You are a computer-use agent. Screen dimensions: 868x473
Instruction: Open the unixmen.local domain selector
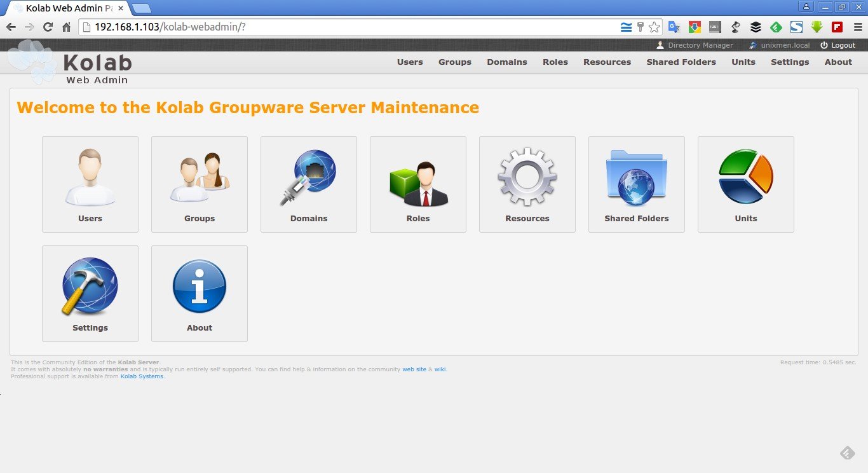point(780,45)
